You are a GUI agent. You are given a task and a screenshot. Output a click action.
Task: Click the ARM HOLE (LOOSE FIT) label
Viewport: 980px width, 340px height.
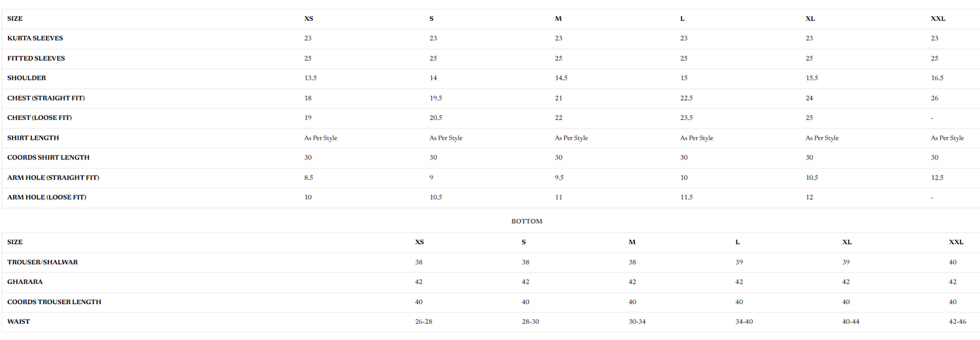point(47,198)
